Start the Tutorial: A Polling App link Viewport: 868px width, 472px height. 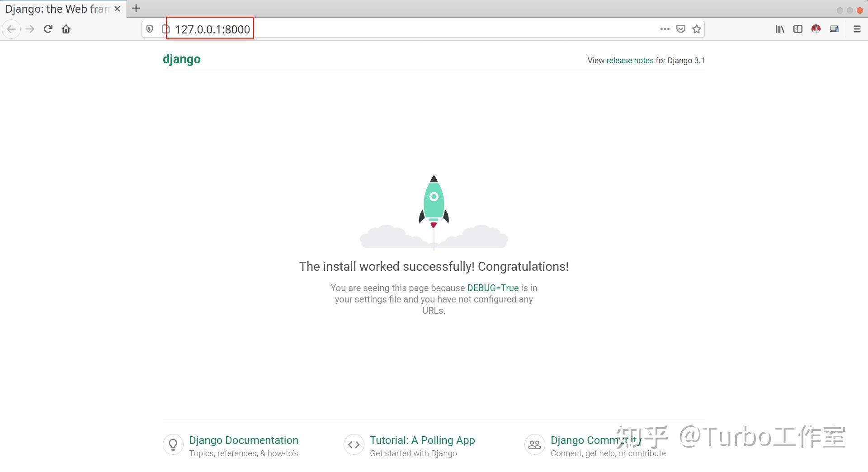click(x=422, y=440)
